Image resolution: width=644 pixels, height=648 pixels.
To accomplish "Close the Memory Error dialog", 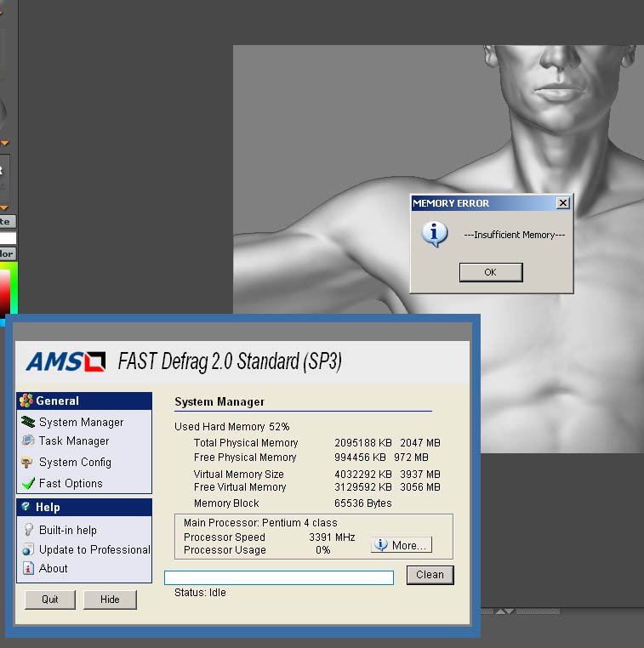I will pyautogui.click(x=562, y=203).
